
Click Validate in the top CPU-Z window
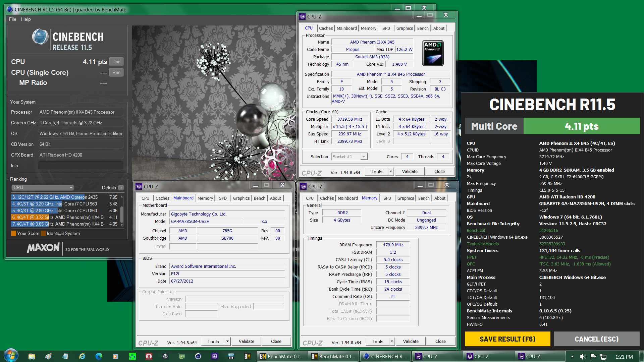click(410, 171)
